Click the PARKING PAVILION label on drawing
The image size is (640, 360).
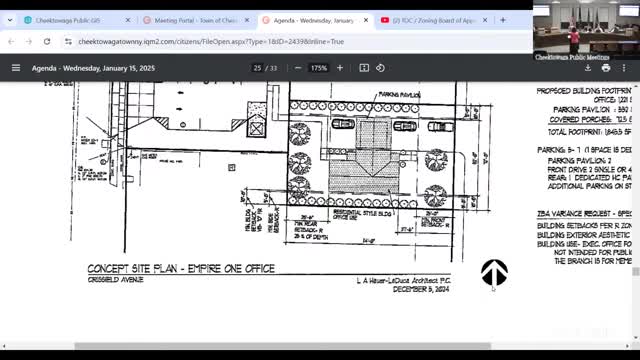pyautogui.click(x=400, y=95)
